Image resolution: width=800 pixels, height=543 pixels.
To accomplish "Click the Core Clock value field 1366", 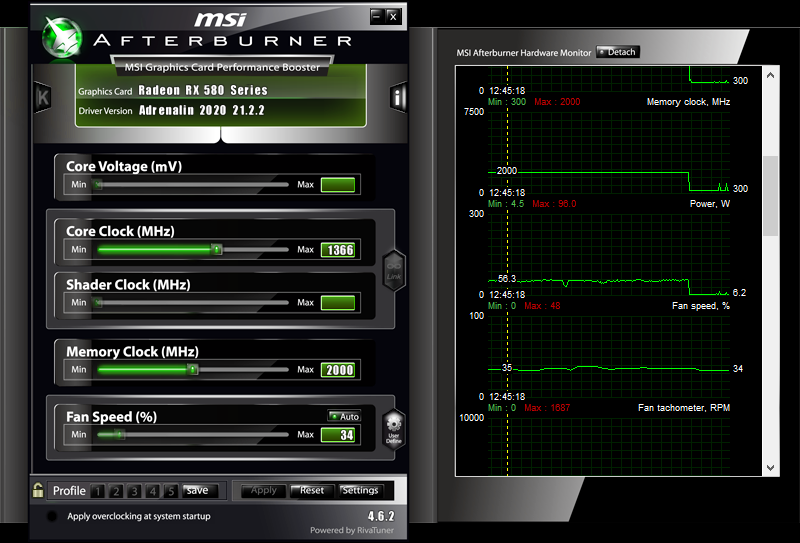I will (338, 250).
